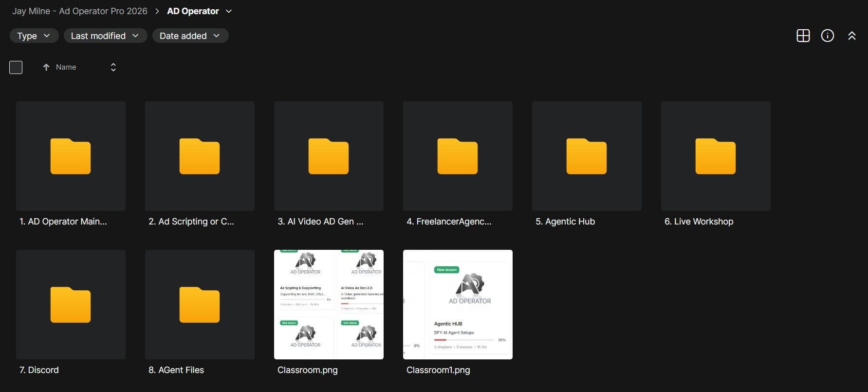
Task: Select the '4. FreelancerAgenc...' label
Action: coord(449,222)
